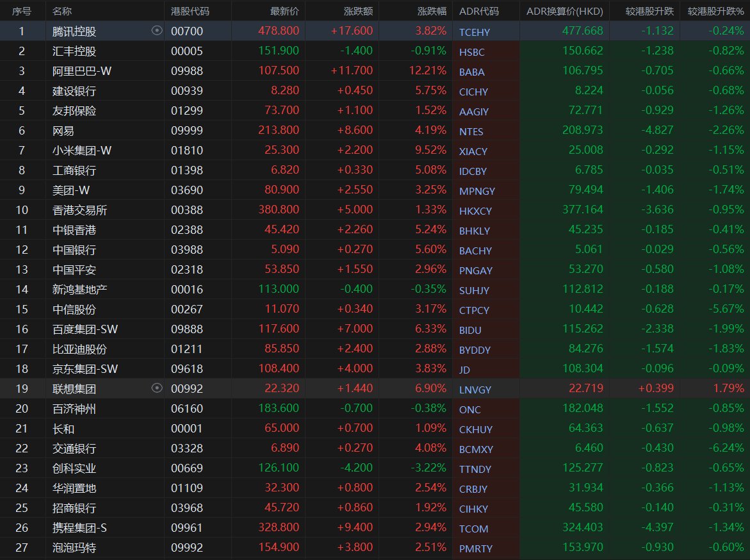Select stock name 中国平安
Viewport: 750px width, 560px height.
pos(74,270)
